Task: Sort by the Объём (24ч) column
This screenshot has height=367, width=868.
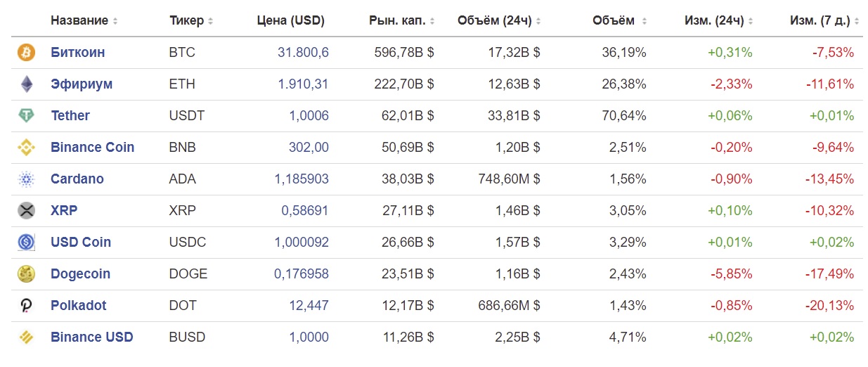Action: point(498,20)
